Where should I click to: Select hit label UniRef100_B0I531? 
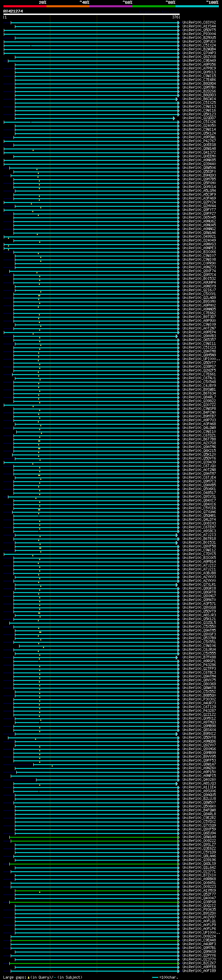(x=199, y=543)
